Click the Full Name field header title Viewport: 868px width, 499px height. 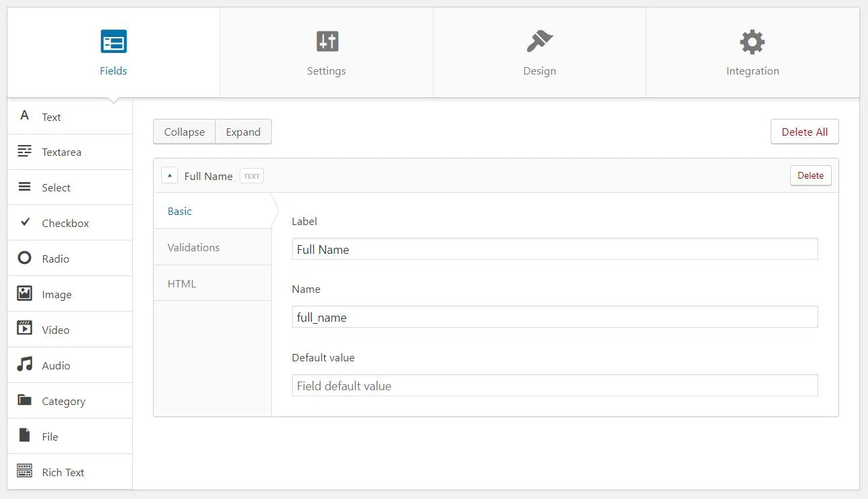[209, 176]
